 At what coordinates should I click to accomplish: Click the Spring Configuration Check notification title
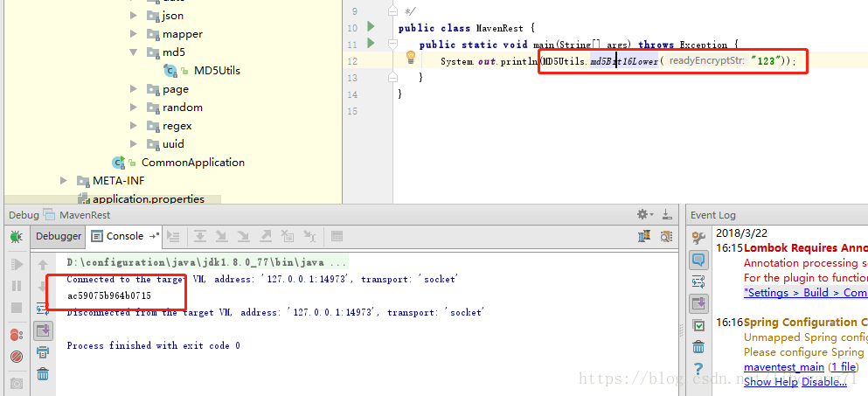[x=806, y=322]
